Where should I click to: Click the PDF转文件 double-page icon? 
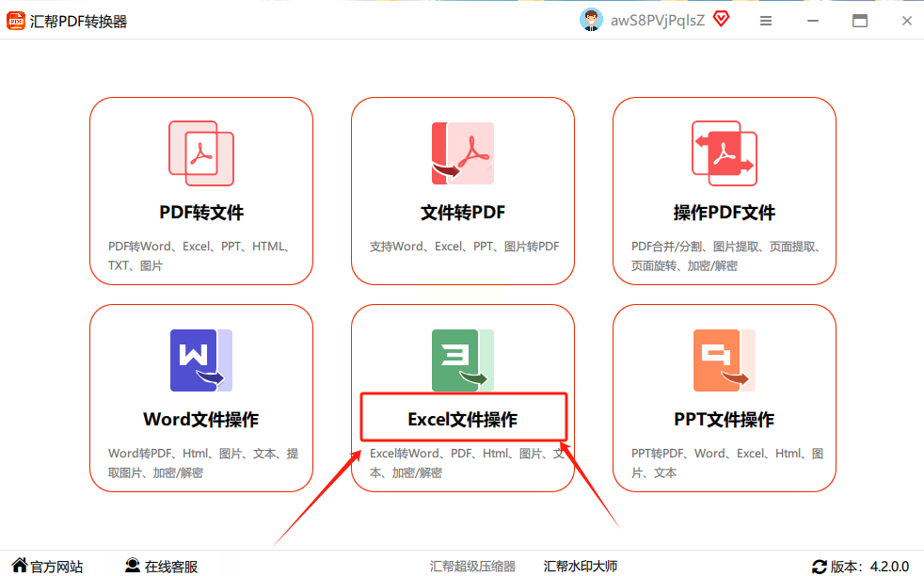(x=201, y=153)
